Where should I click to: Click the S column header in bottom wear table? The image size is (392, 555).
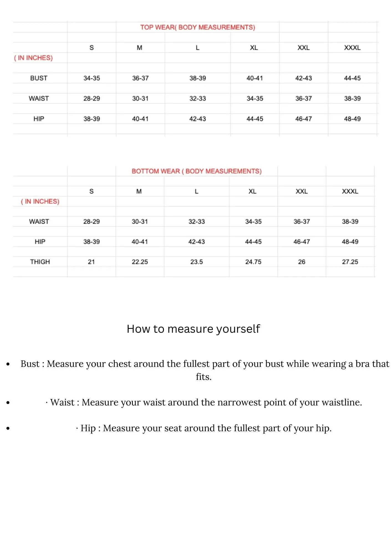tap(91, 191)
